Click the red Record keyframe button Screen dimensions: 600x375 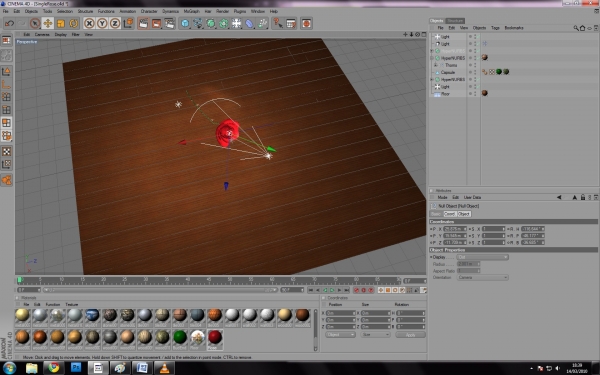(x=357, y=290)
